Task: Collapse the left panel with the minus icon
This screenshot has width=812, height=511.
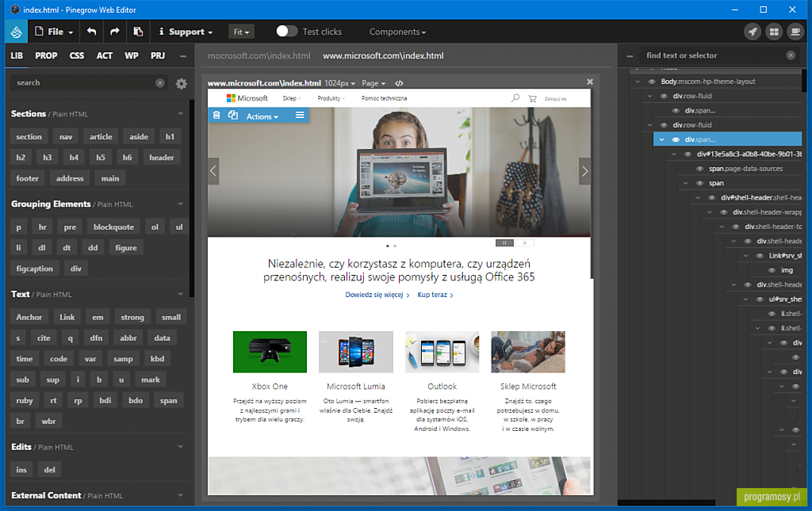Action: tap(183, 56)
